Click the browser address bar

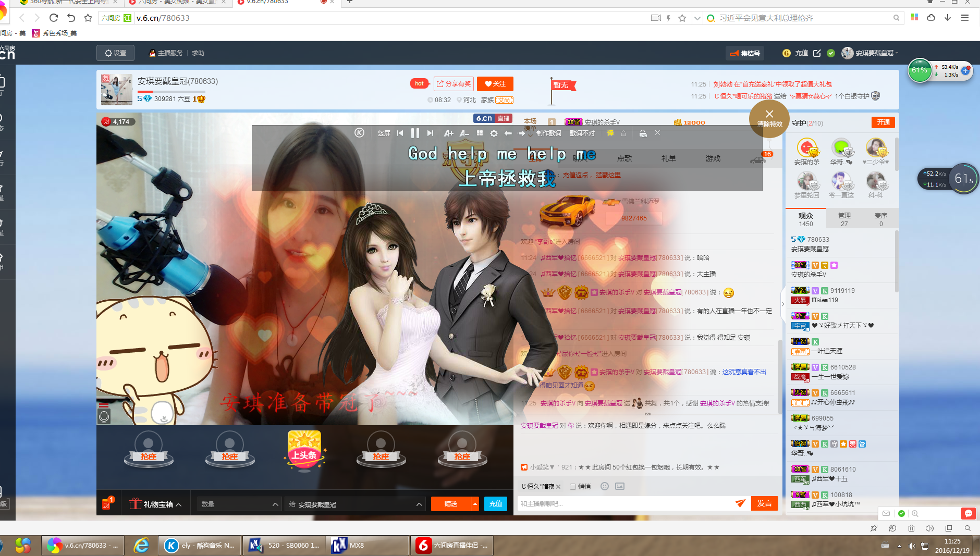(391, 18)
